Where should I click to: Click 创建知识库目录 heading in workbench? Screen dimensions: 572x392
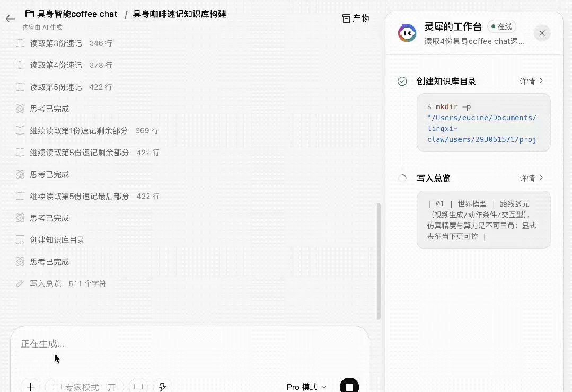[446, 82]
